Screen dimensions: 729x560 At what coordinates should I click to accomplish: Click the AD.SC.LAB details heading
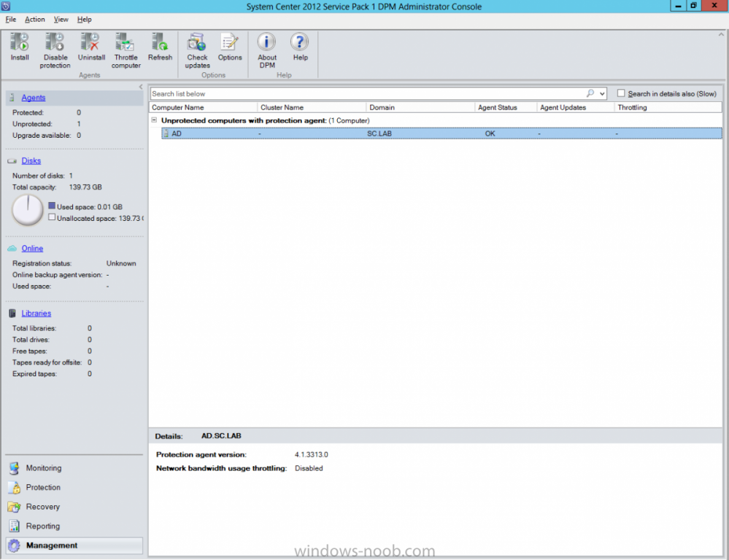point(221,436)
